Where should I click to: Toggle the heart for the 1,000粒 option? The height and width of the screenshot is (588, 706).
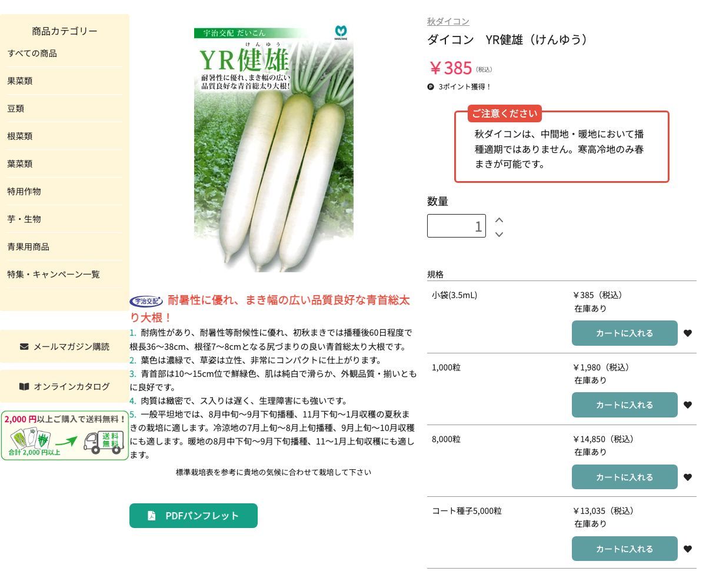click(x=688, y=405)
